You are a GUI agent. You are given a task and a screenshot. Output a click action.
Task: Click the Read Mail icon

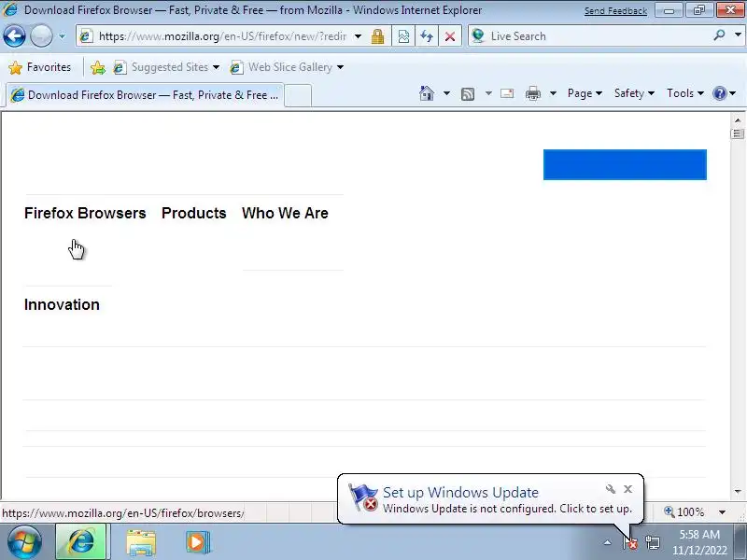[x=507, y=93]
